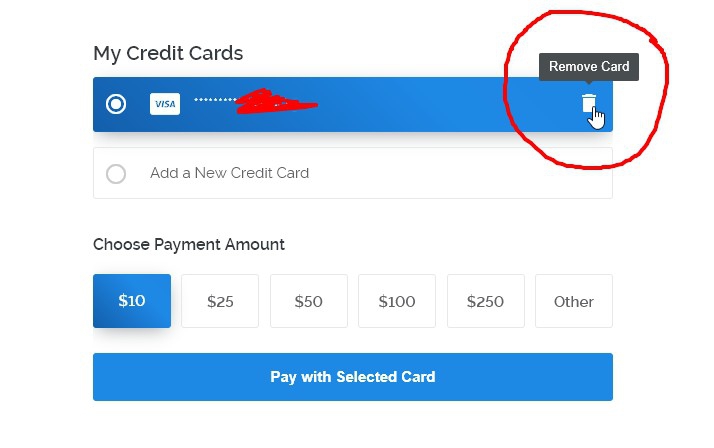Click the My Credit Cards heading
Viewport: 714px width, 448px height.
coord(168,53)
